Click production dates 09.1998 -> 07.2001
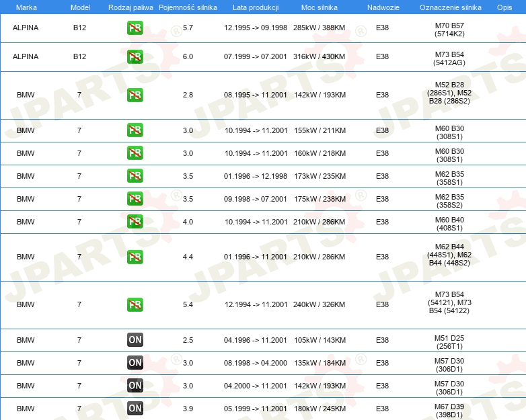The width and height of the screenshot is (526, 420). pyautogui.click(x=256, y=199)
